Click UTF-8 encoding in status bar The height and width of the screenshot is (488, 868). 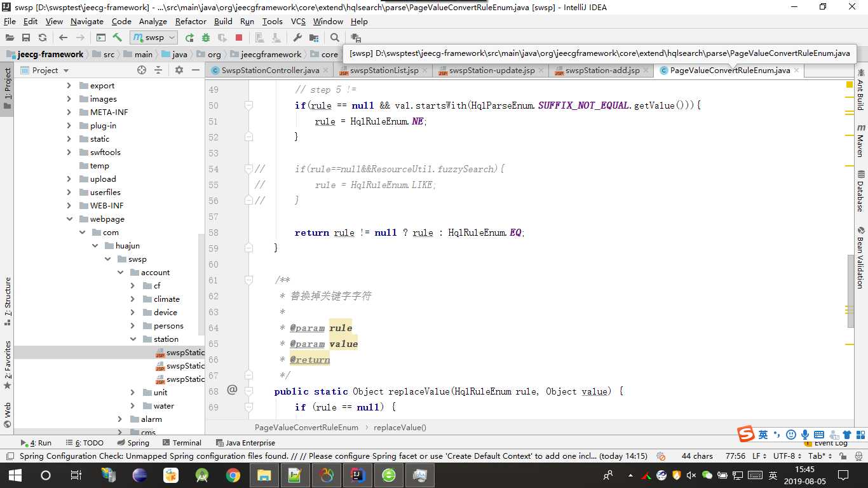pyautogui.click(x=787, y=456)
